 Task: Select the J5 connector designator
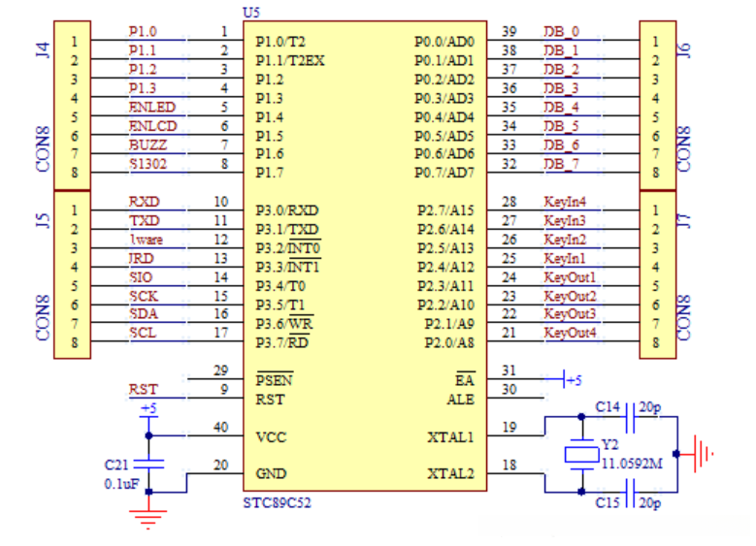tap(43, 221)
